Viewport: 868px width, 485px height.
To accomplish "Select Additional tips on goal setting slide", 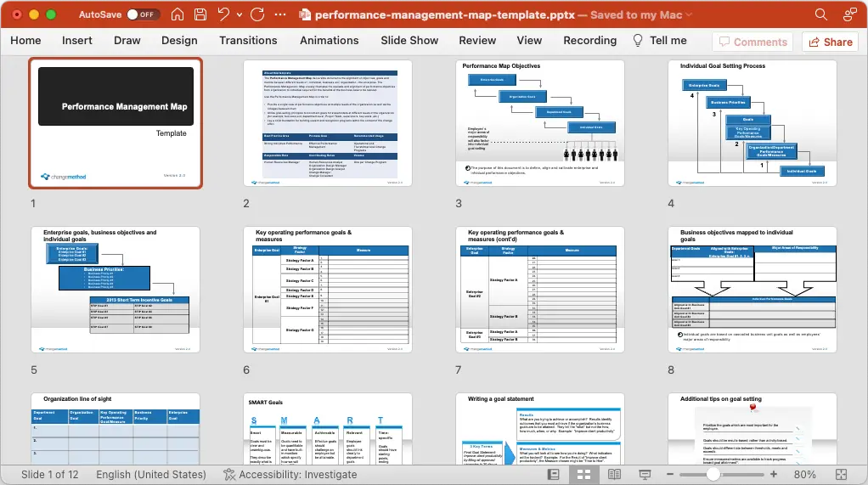I will (x=752, y=429).
